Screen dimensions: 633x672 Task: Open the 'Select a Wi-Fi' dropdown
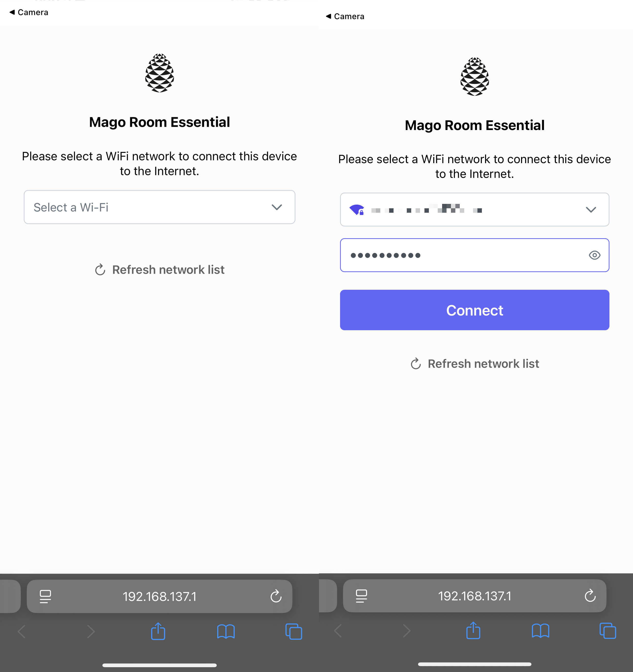[159, 207]
